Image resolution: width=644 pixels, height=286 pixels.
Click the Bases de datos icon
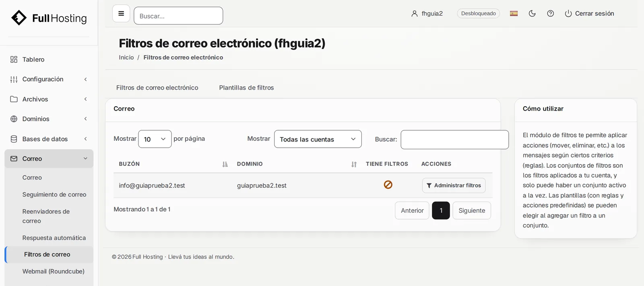click(14, 139)
